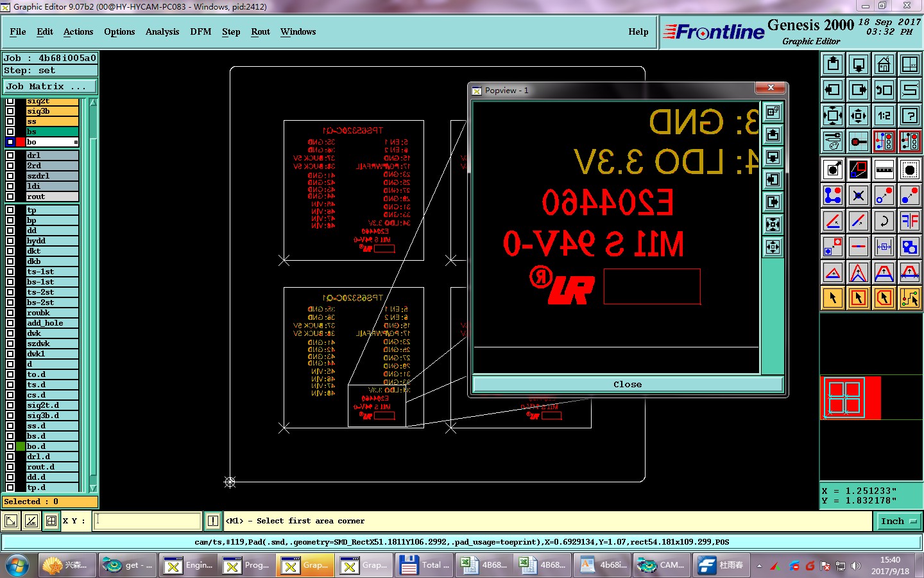Screen dimensions: 924x578
Task: Click the mirrored F icon
Action: 910,221
